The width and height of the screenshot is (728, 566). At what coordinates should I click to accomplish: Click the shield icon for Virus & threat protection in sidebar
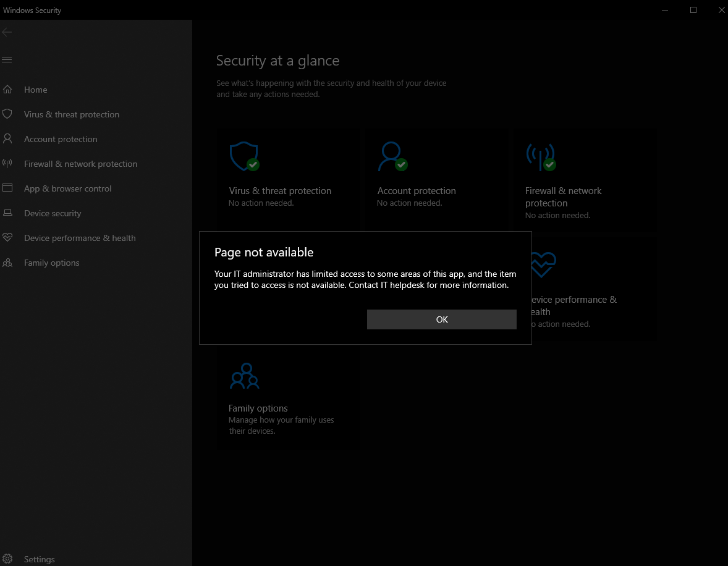7,114
